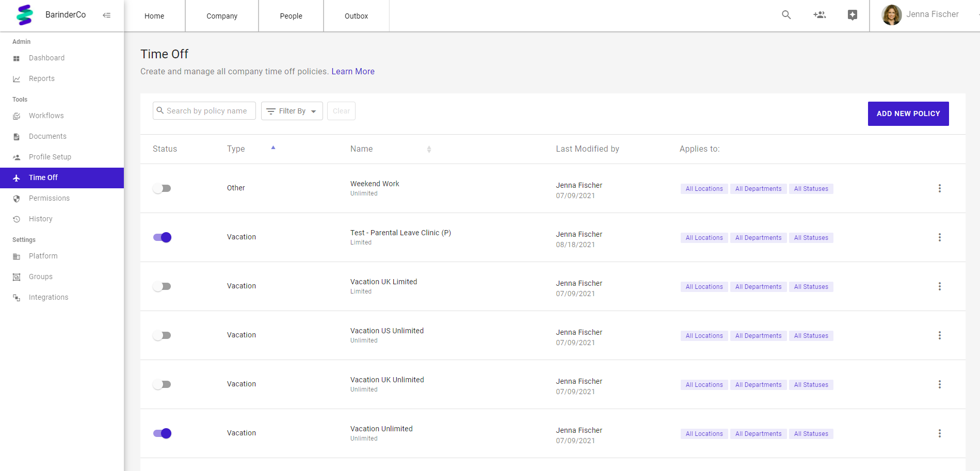Click the Add New Policy button
Viewport: 980px width, 471px height.
point(908,113)
